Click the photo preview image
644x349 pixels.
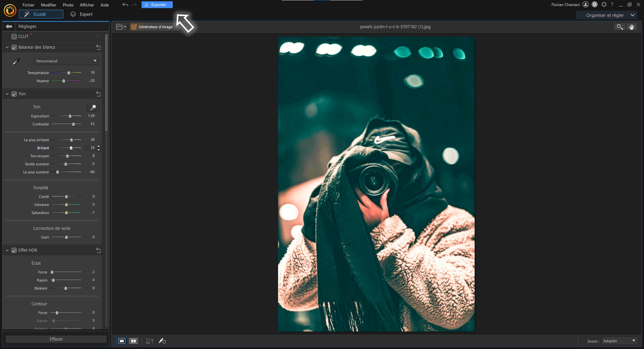[x=376, y=184]
